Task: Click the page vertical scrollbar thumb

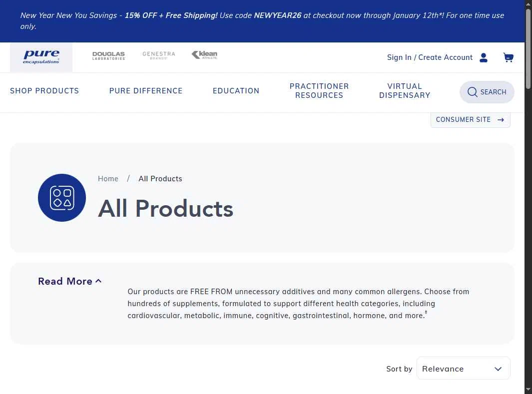Action: 529,49
